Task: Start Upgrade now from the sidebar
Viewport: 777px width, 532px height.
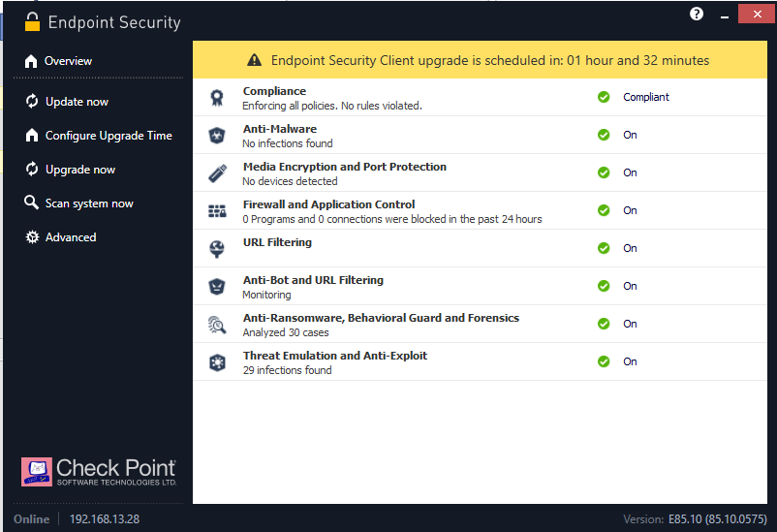Action: tap(79, 170)
